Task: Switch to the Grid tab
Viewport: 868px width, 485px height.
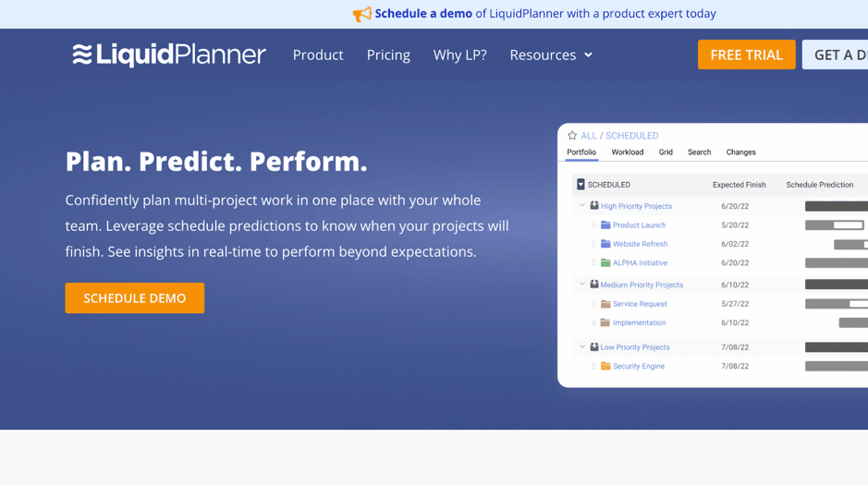Action: [x=666, y=152]
